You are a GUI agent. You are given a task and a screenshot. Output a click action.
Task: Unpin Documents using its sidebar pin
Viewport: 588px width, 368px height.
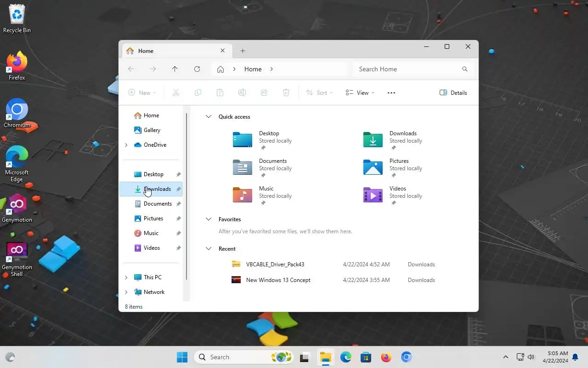178,204
